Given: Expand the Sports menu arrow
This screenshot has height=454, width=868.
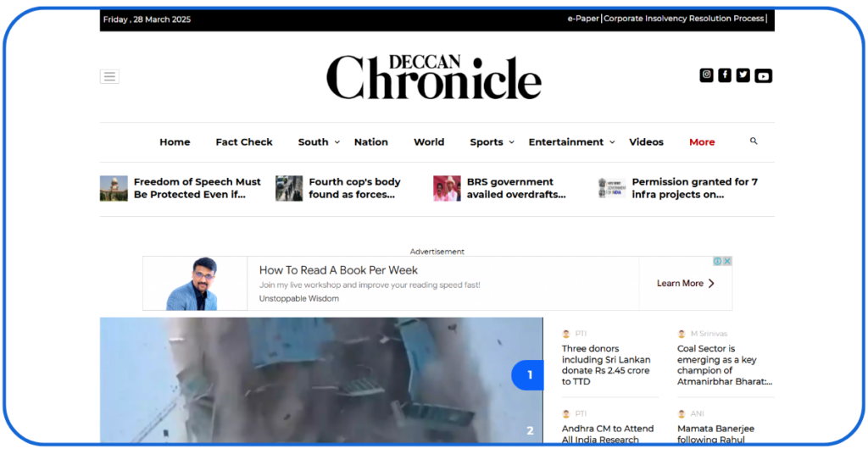Looking at the screenshot, I should coord(511,142).
